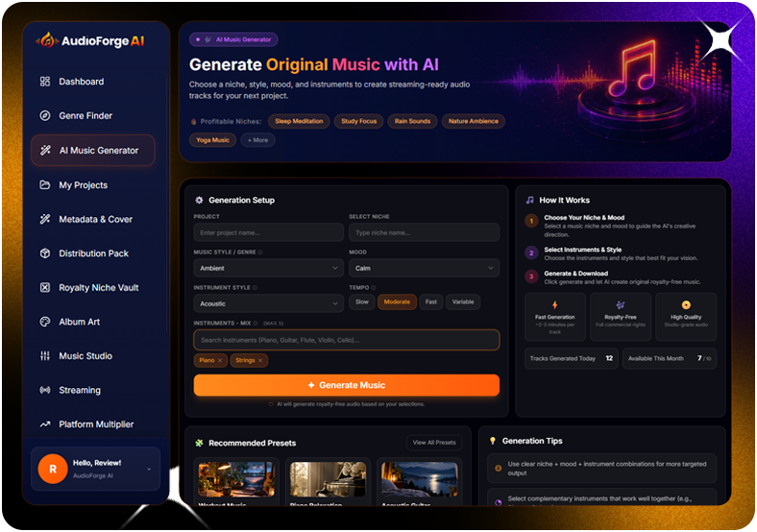Click Platform Multiplier trend icon
The width and height of the screenshot is (757, 532).
(x=45, y=424)
